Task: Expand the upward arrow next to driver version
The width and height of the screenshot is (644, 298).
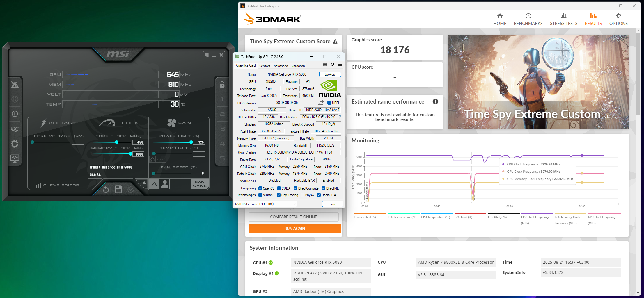Action: point(143,183)
